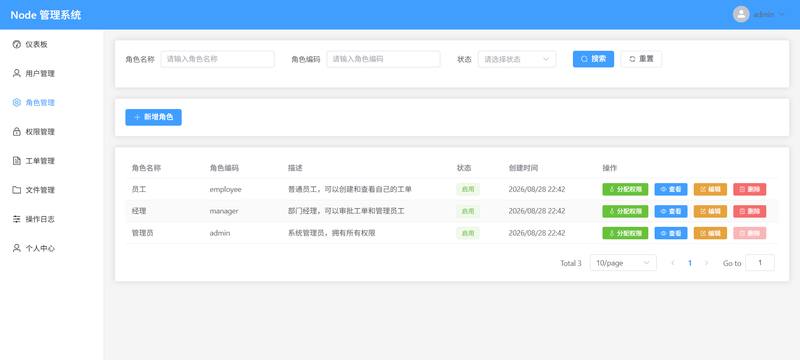Click the 搜索 search button
This screenshot has height=360, width=800.
(593, 59)
